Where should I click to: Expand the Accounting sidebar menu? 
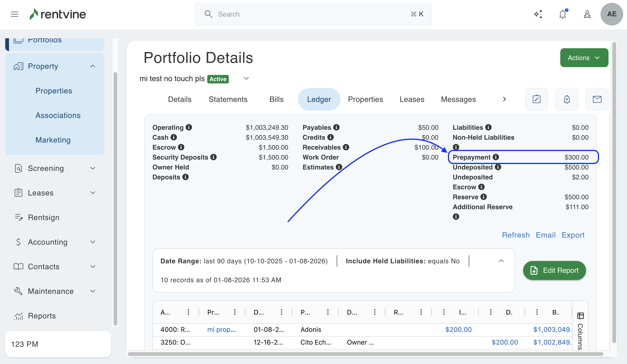tap(93, 242)
